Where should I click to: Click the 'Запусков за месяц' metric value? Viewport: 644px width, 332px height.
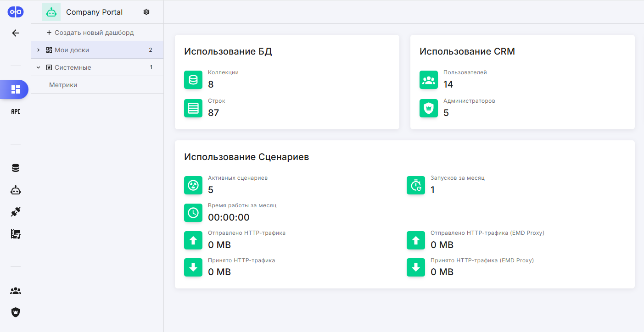coord(432,189)
